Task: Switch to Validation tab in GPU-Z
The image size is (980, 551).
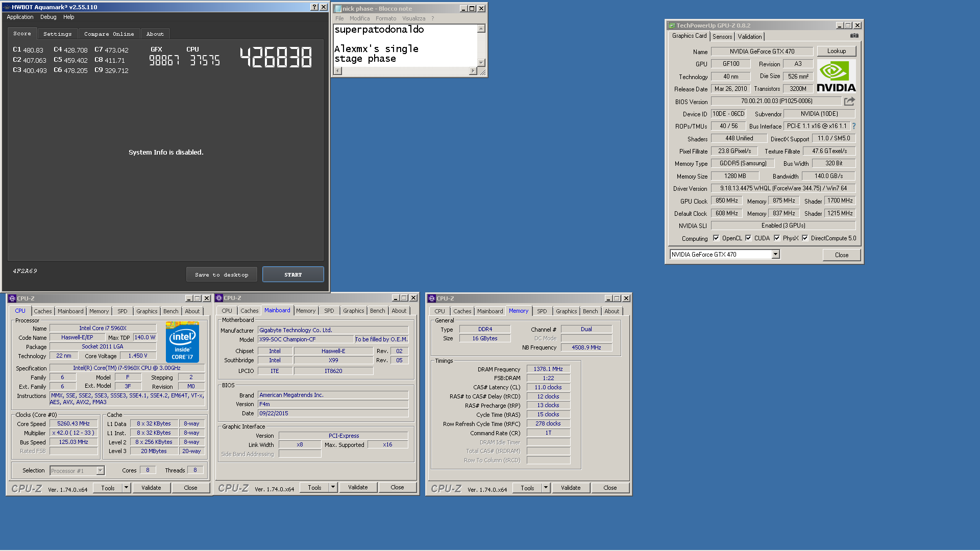Action: (750, 37)
